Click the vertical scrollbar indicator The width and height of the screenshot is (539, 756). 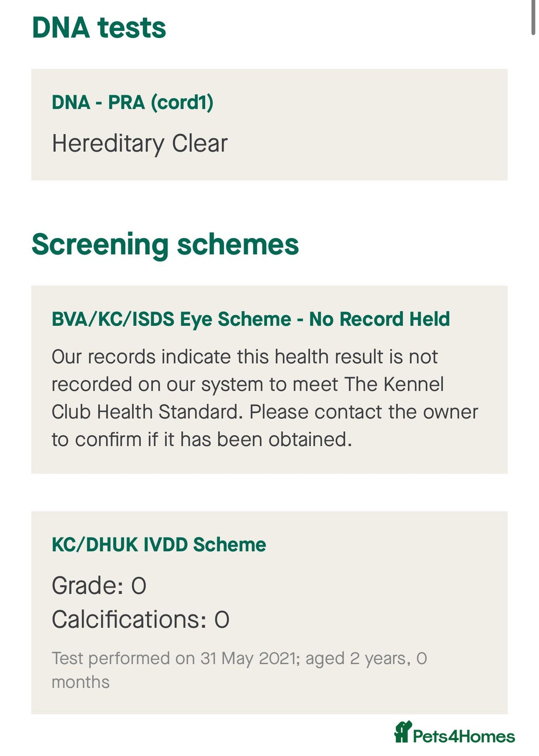click(x=533, y=18)
